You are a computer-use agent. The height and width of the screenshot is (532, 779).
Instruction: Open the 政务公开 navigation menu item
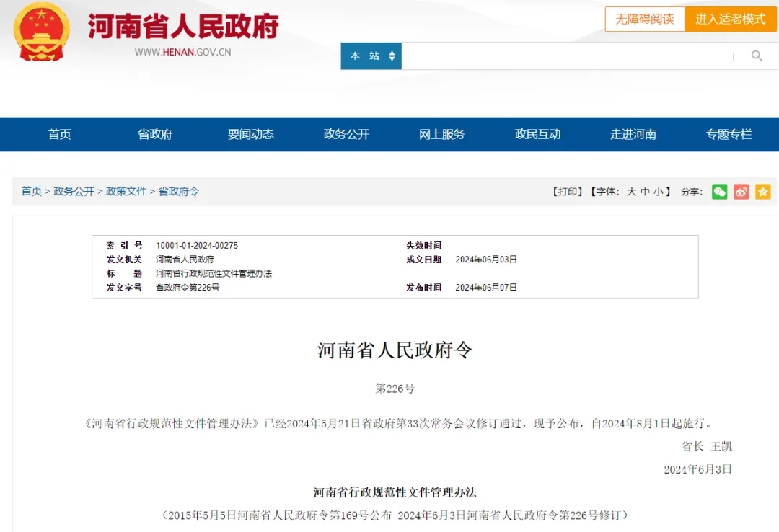click(x=346, y=134)
